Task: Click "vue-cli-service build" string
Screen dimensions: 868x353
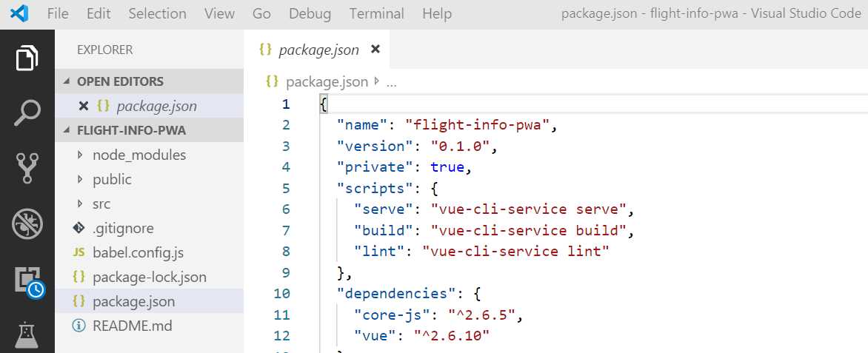Action: point(529,230)
